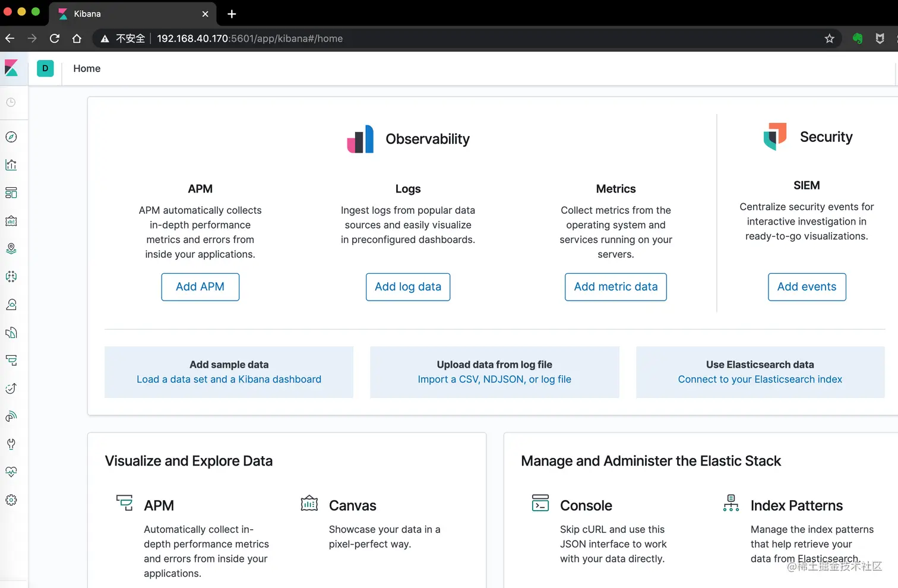Click the Kibana logo in the top-left corner
The height and width of the screenshot is (588, 898).
(11, 68)
